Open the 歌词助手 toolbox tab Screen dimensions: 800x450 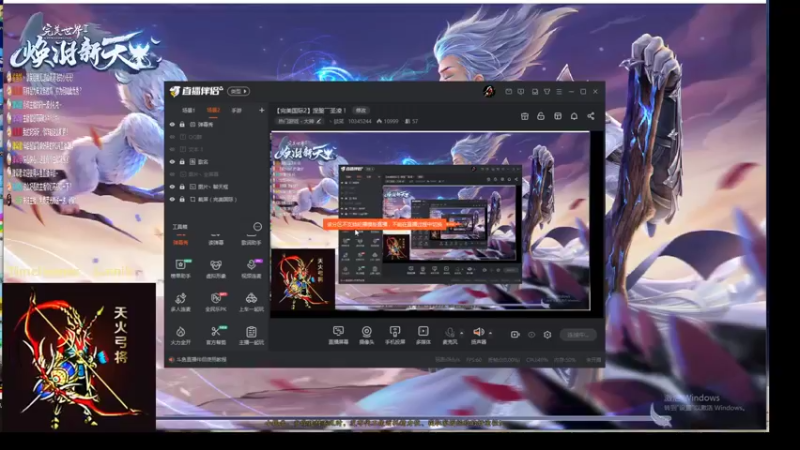pos(251,242)
